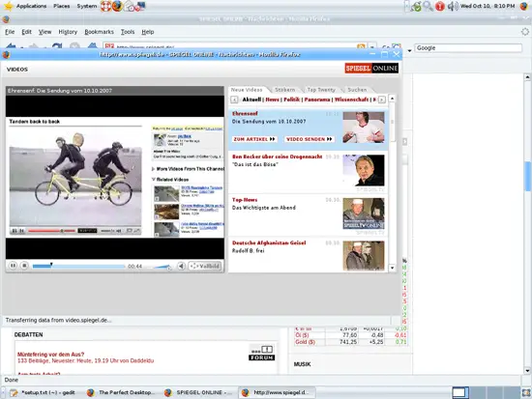532x399 pixels.
Task: Open the volume control in system tray
Action: pos(453,6)
